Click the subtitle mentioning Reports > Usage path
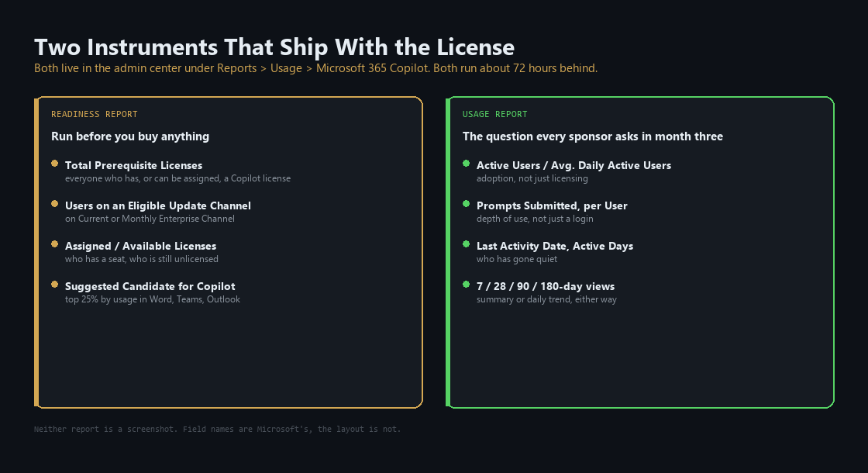The height and width of the screenshot is (473, 868). [x=315, y=68]
